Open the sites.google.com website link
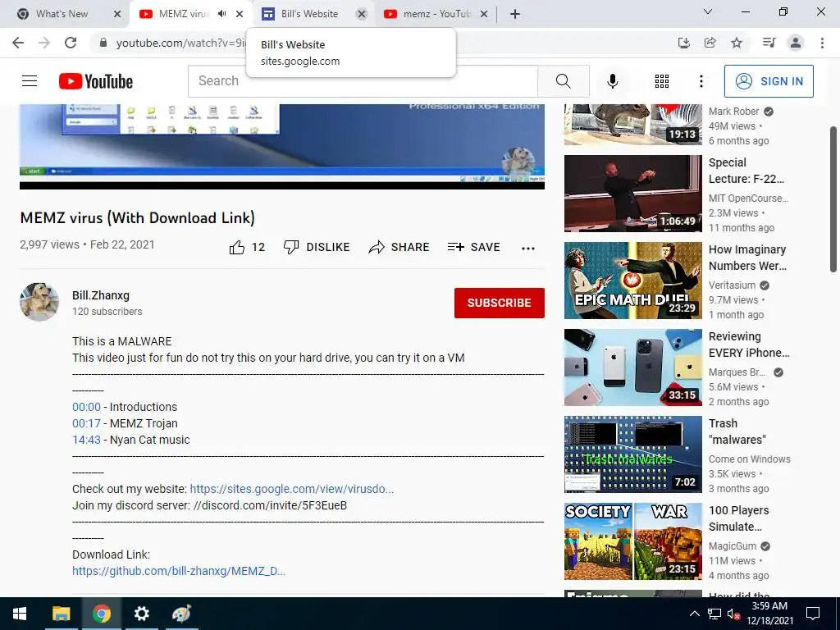Viewport: 840px width, 630px height. click(x=292, y=489)
